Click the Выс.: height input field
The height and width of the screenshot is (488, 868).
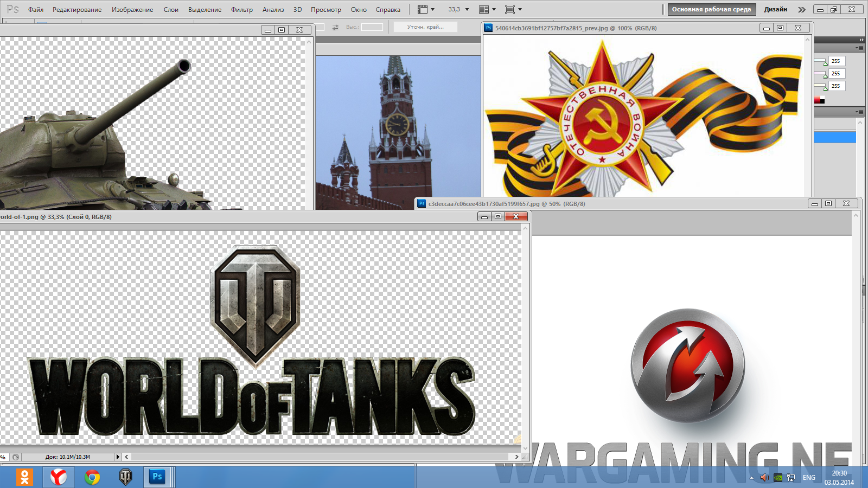pos(372,27)
